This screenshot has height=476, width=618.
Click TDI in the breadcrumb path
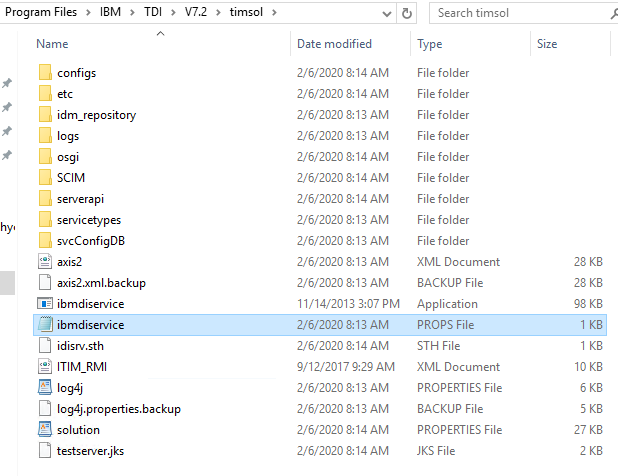point(152,13)
